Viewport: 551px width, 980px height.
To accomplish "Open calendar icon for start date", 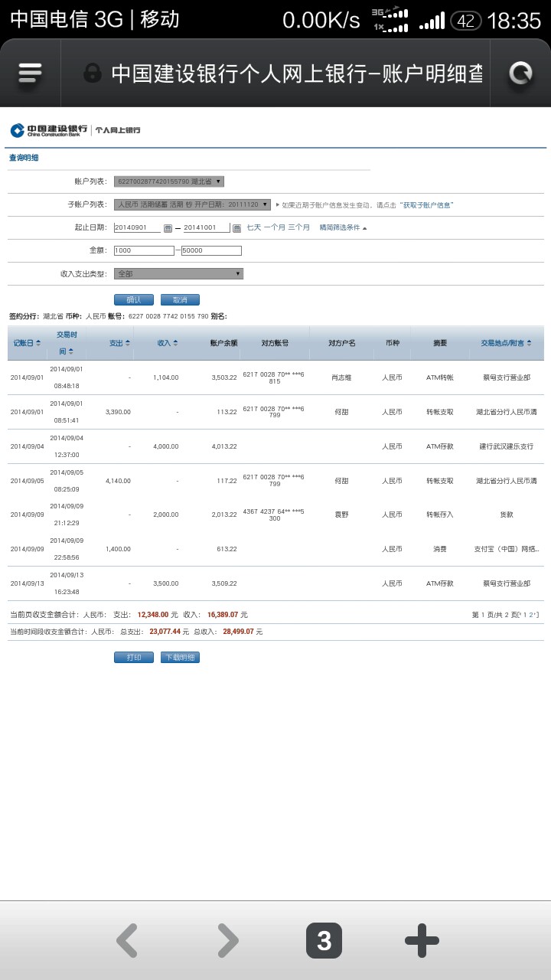I will pyautogui.click(x=168, y=228).
